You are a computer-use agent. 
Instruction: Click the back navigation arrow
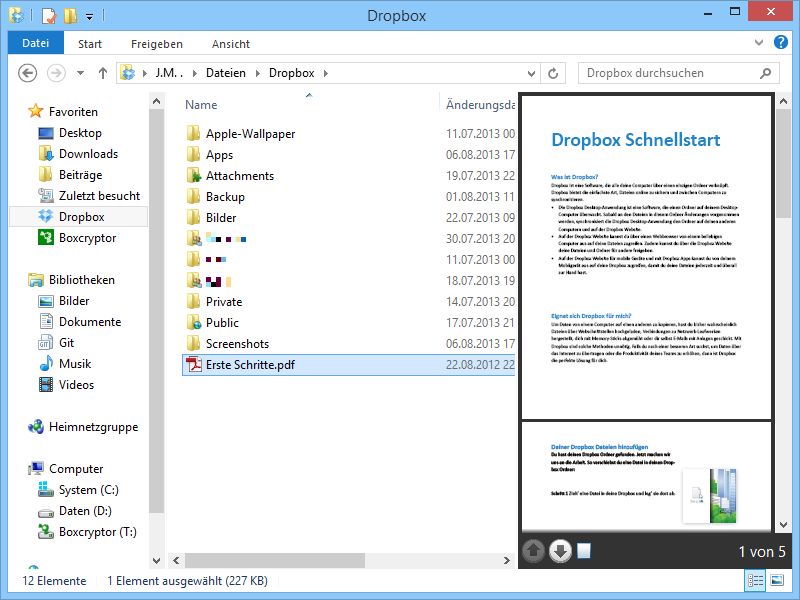pyautogui.click(x=28, y=73)
